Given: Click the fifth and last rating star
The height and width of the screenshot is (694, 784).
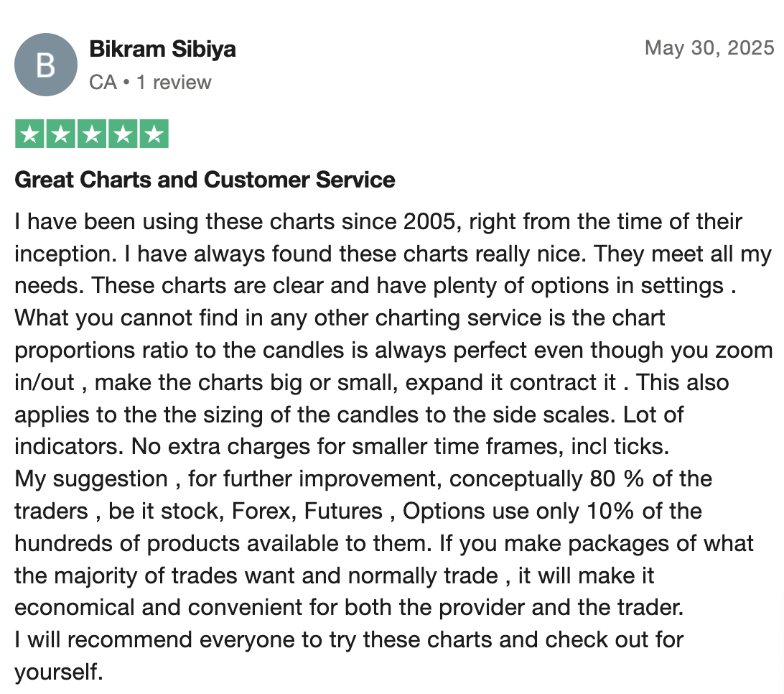Looking at the screenshot, I should tap(154, 134).
